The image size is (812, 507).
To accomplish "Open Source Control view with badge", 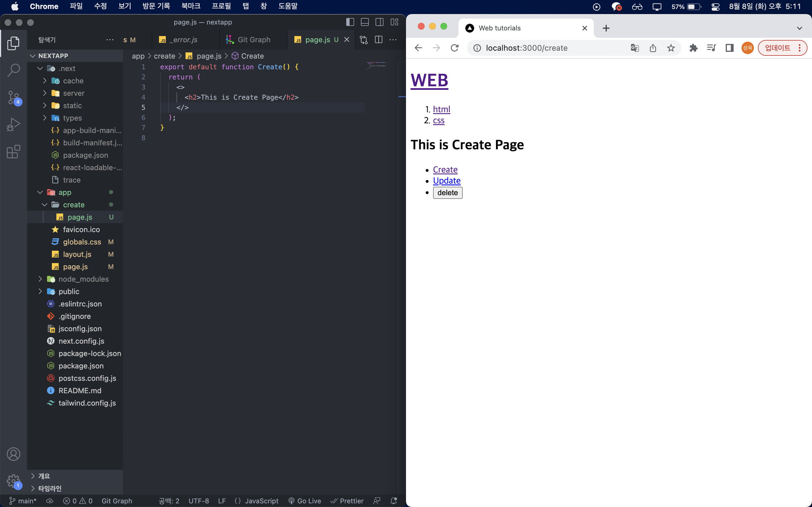I will 14,97.
